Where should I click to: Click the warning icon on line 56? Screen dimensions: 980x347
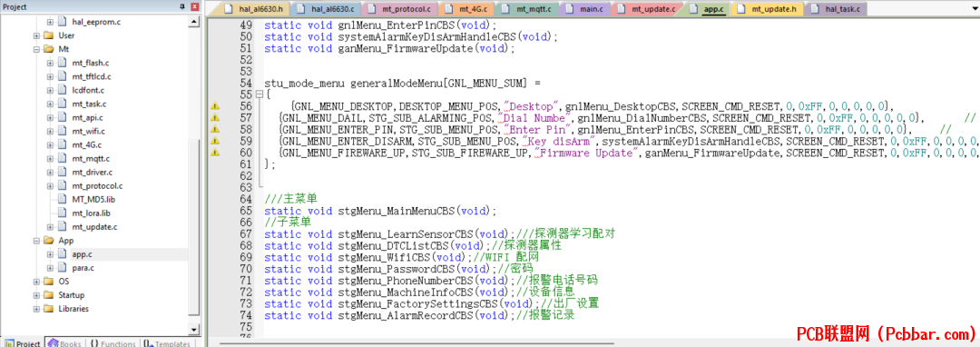216,106
